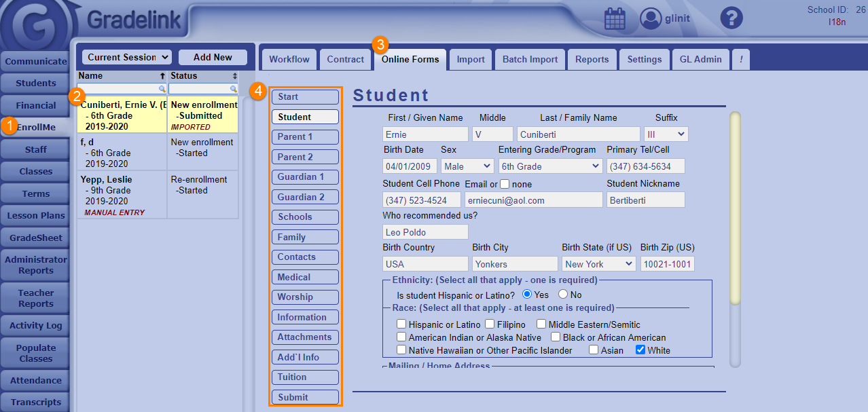The image size is (868, 412).
Task: Click the Add New button
Action: [213, 57]
